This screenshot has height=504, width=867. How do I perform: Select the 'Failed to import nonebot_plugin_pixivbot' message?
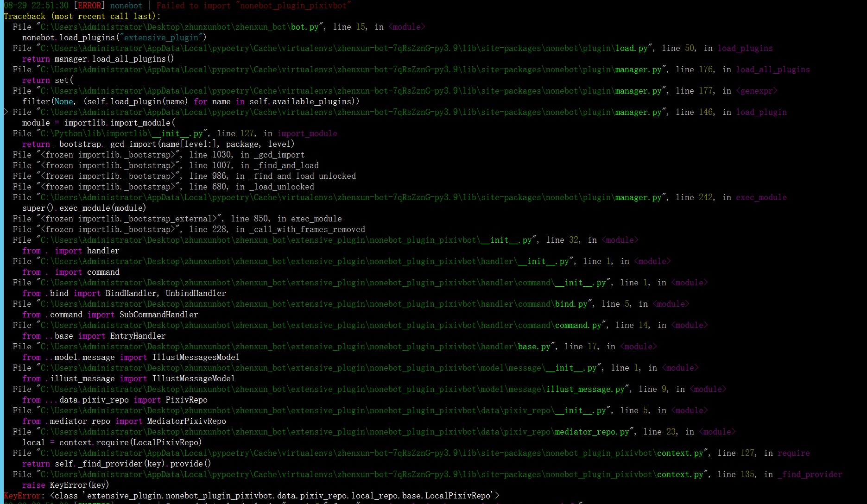coord(253,6)
